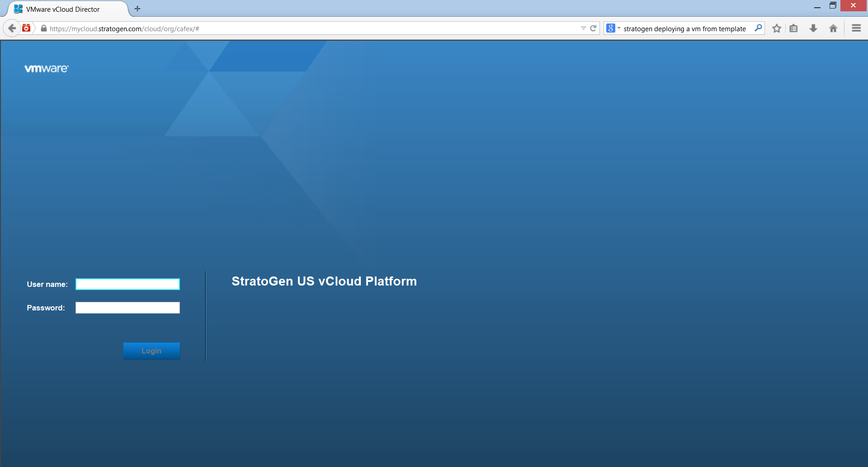Open a new tab with plus button
Screen dimensions: 868x467
pos(137,9)
